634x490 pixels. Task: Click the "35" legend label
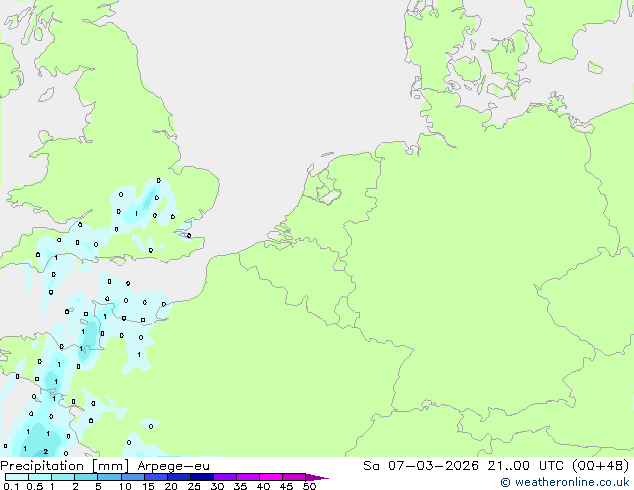240,486
